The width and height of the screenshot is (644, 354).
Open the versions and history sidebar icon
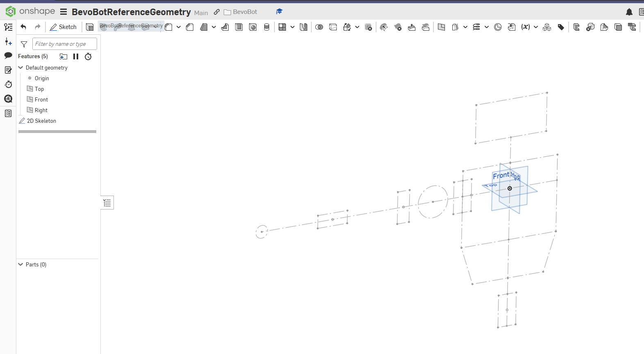(x=8, y=84)
